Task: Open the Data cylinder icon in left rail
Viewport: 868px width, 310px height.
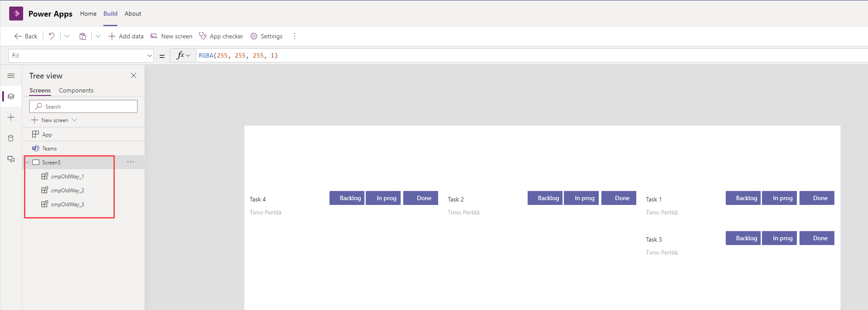Action: tap(11, 138)
